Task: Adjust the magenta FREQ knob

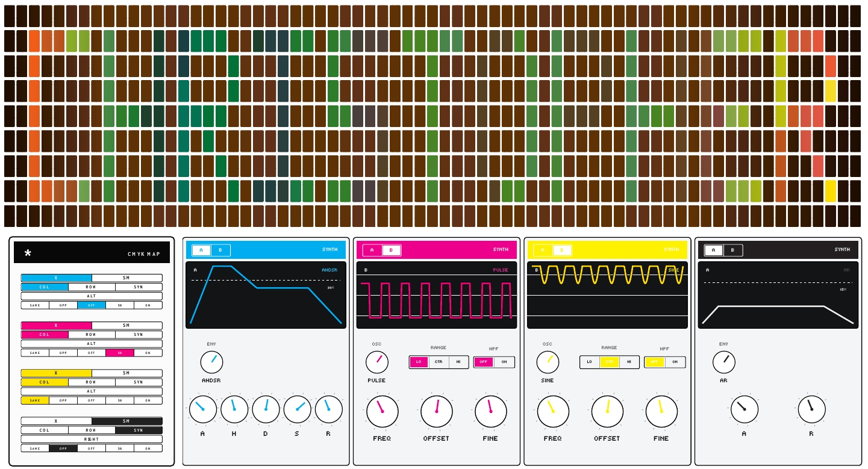Action: pos(382,412)
